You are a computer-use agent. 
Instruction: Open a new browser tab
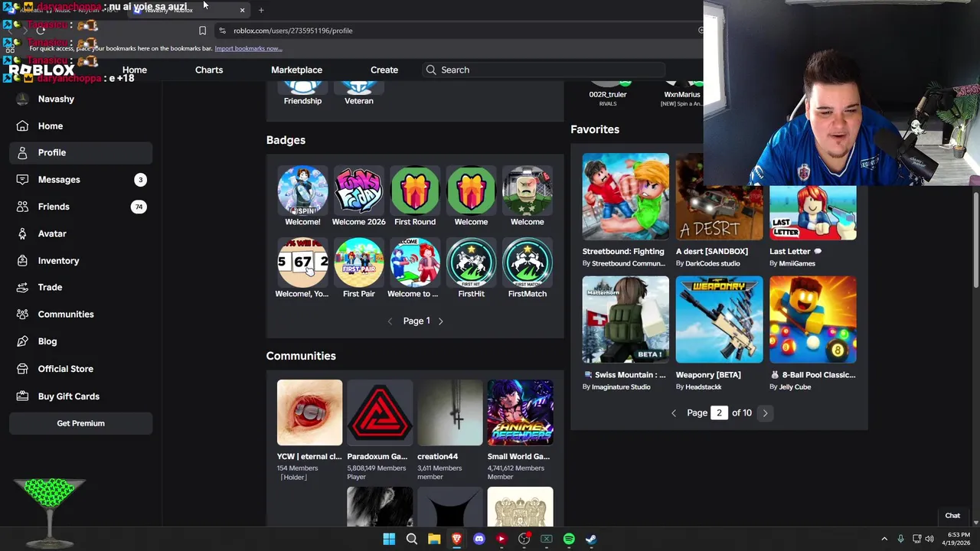(x=261, y=10)
